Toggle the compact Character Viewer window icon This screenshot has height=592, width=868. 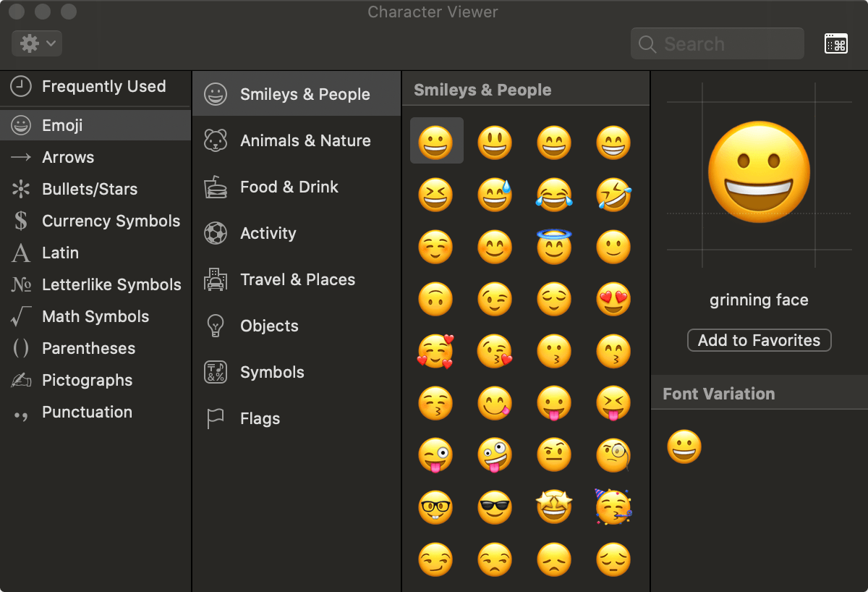pyautogui.click(x=835, y=44)
